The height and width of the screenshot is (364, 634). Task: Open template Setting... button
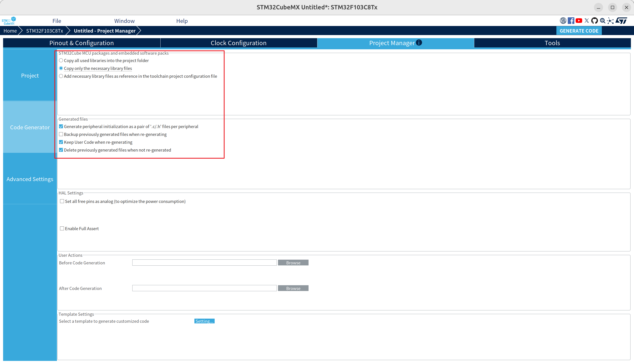204,321
